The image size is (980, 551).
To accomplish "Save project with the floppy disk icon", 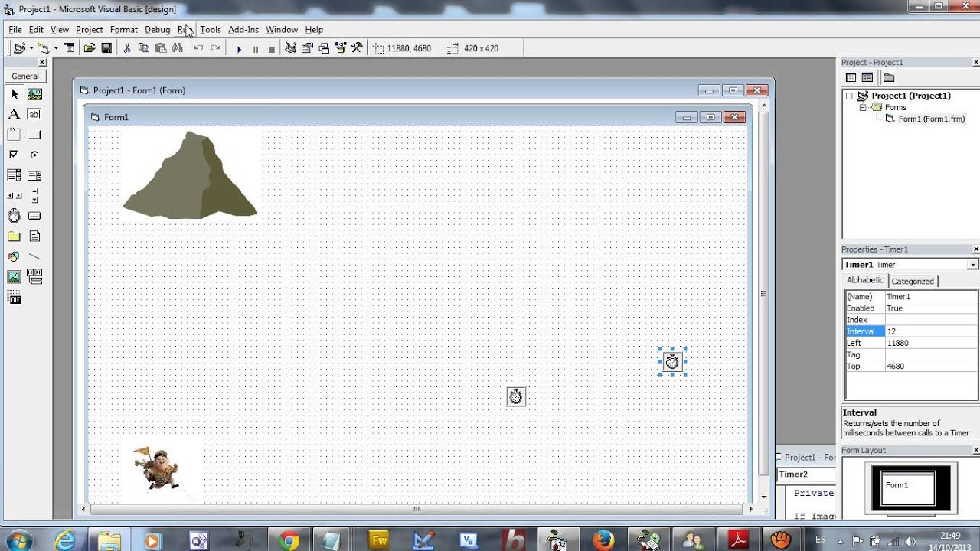I will pos(106,48).
